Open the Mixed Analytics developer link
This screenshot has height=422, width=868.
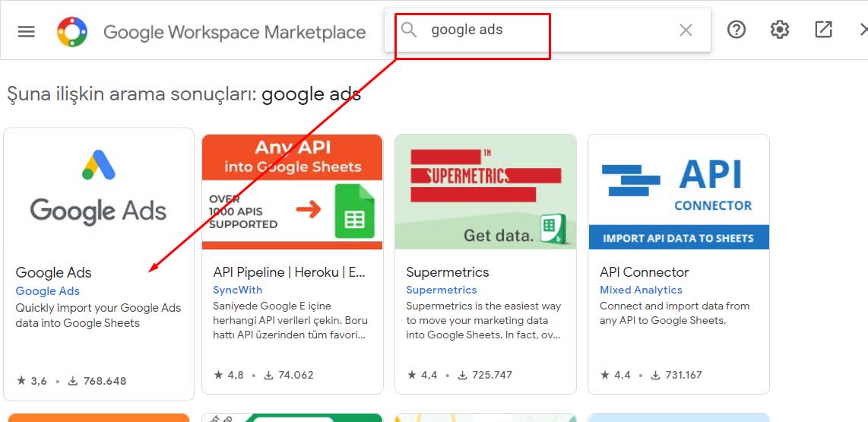pos(641,290)
